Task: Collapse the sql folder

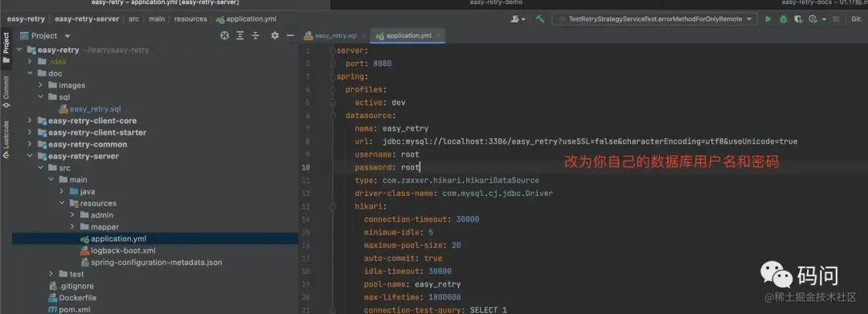Action: (41, 96)
